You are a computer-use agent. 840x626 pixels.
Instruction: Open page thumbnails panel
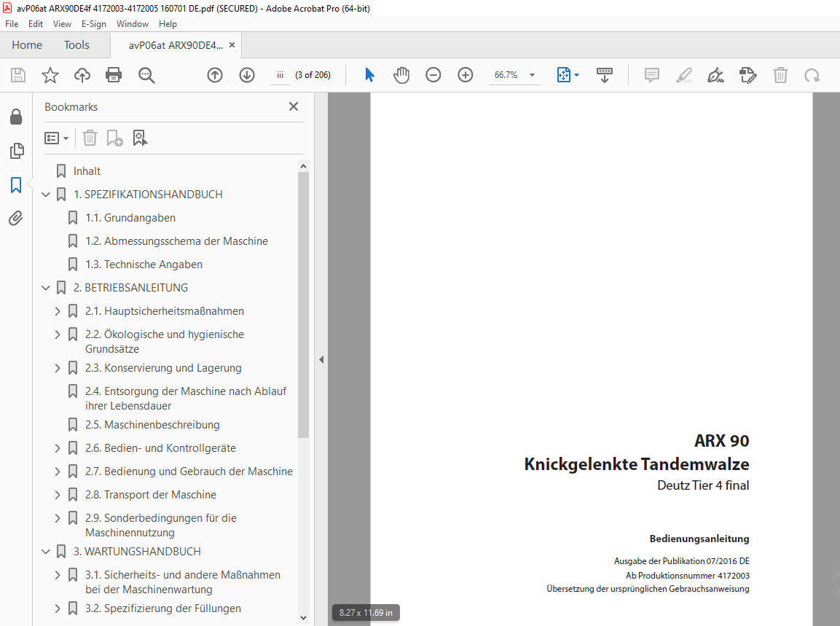click(17, 151)
